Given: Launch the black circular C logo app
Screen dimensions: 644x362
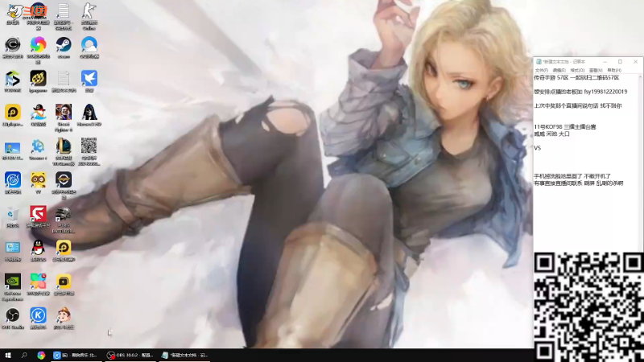Looking at the screenshot, I should [x=13, y=44].
